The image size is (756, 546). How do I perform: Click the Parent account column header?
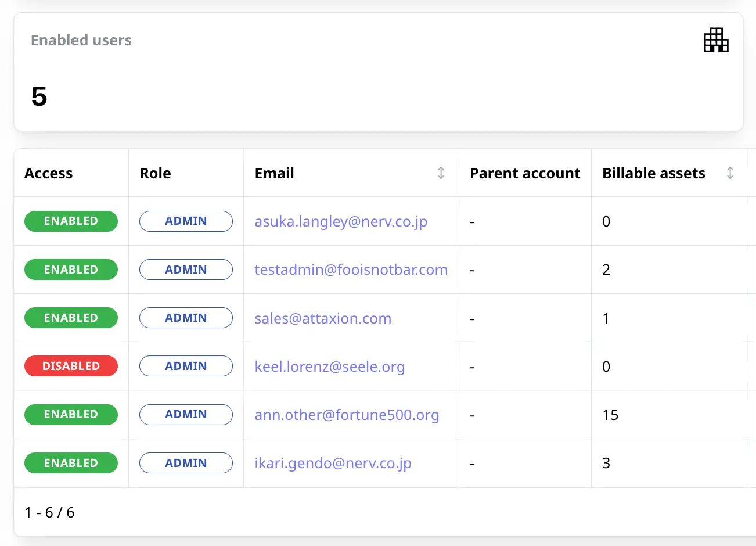tap(525, 173)
